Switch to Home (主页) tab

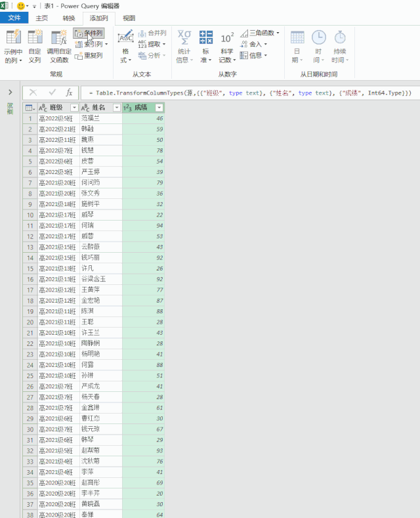(x=41, y=18)
